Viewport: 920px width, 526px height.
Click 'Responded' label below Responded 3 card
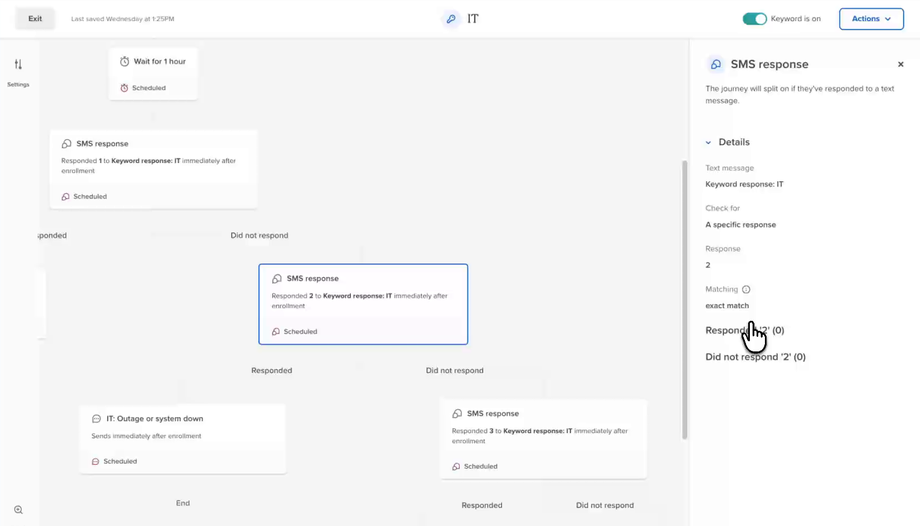(x=482, y=505)
